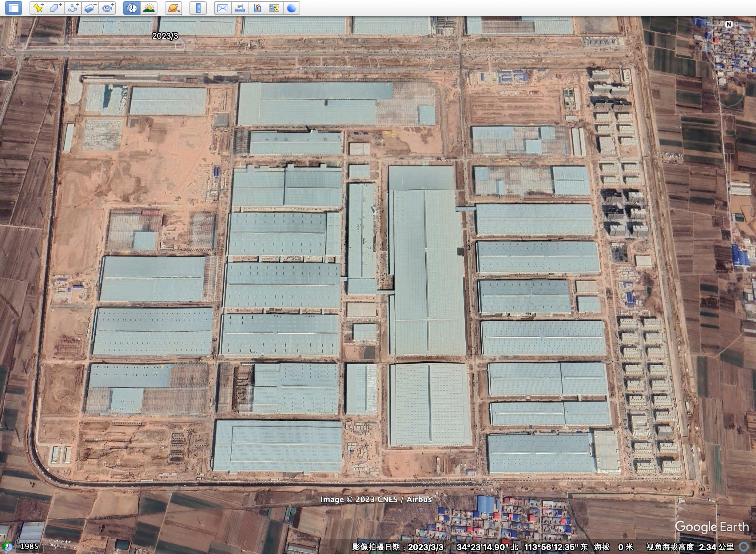Add a placemark with the pushpin tool
Viewport: 756px width, 554px height.
pyautogui.click(x=38, y=8)
